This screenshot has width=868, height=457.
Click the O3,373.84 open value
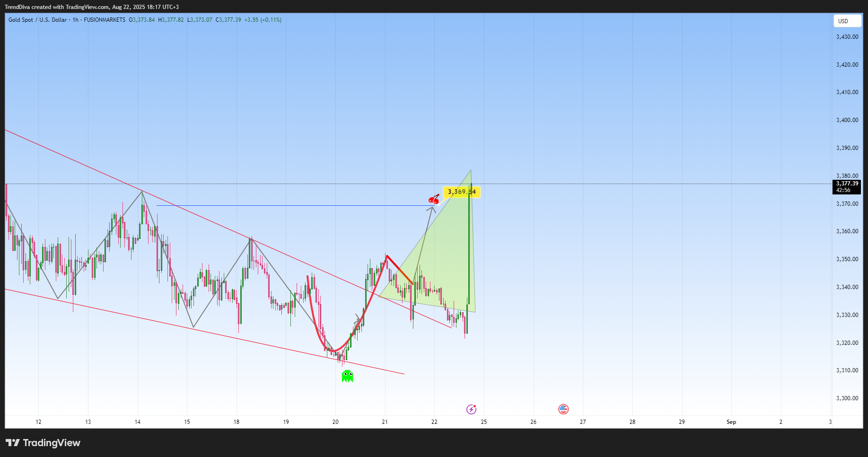pyautogui.click(x=141, y=20)
